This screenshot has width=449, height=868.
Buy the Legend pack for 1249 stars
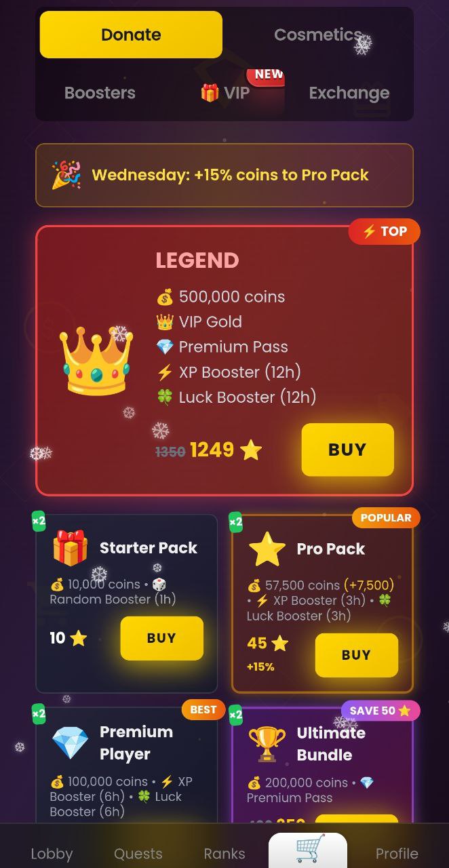pos(347,450)
